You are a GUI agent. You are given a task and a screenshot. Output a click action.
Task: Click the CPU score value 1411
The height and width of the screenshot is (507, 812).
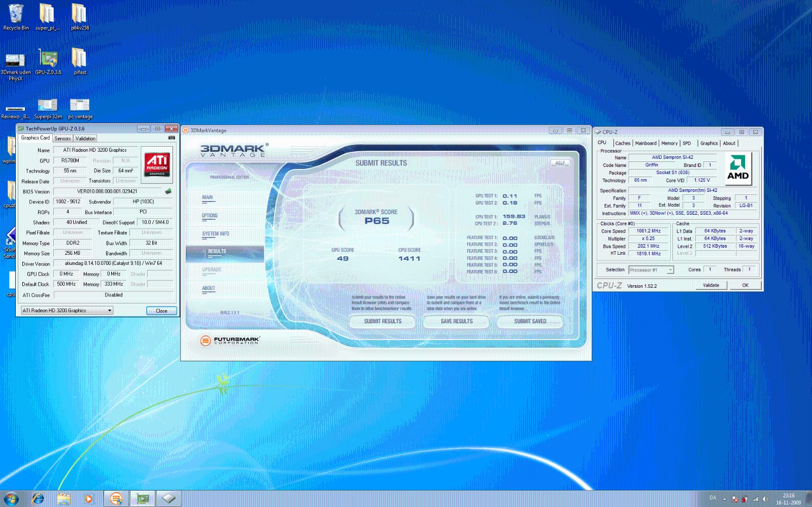(409, 258)
